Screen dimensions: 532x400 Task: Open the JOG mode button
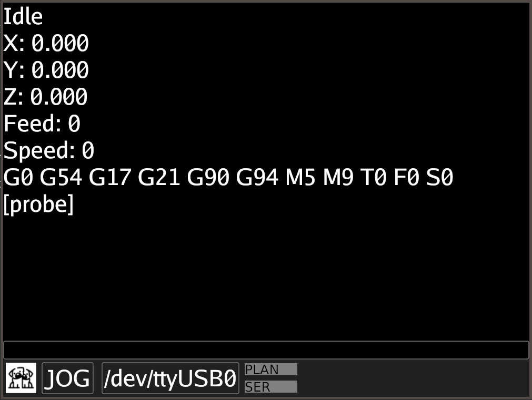(67, 378)
